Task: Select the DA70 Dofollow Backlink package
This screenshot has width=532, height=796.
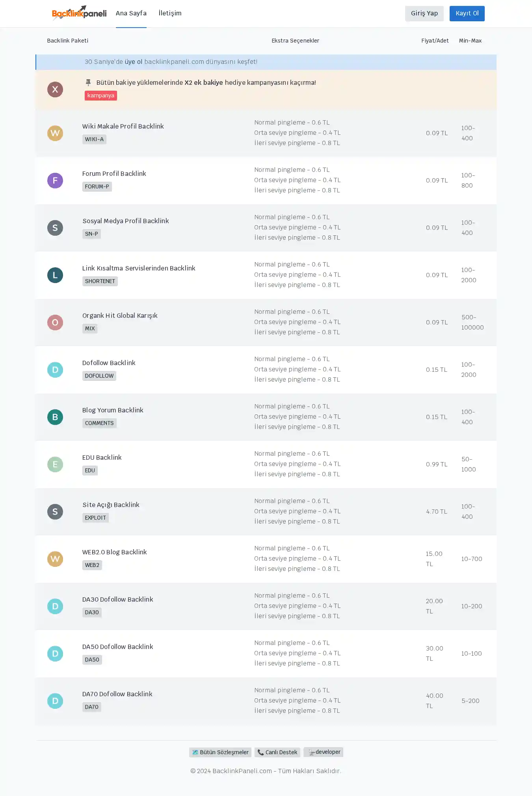Action: 117,694
